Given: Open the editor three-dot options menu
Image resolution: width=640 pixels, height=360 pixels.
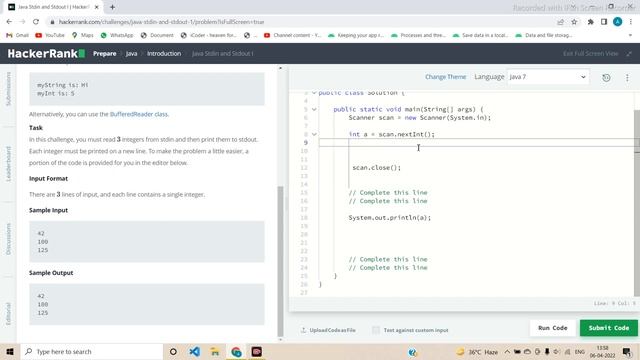Looking at the screenshot, I should click(x=627, y=78).
